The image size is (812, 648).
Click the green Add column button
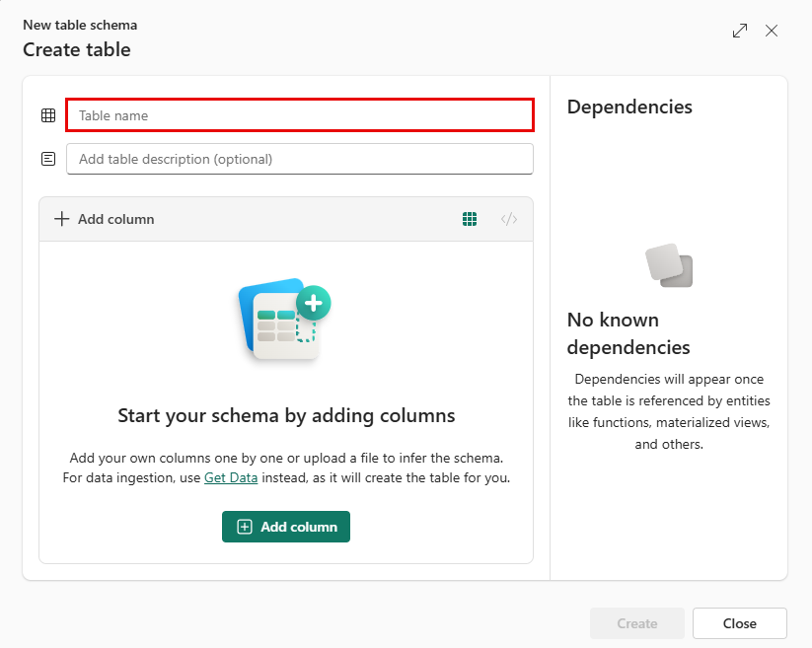click(x=285, y=527)
